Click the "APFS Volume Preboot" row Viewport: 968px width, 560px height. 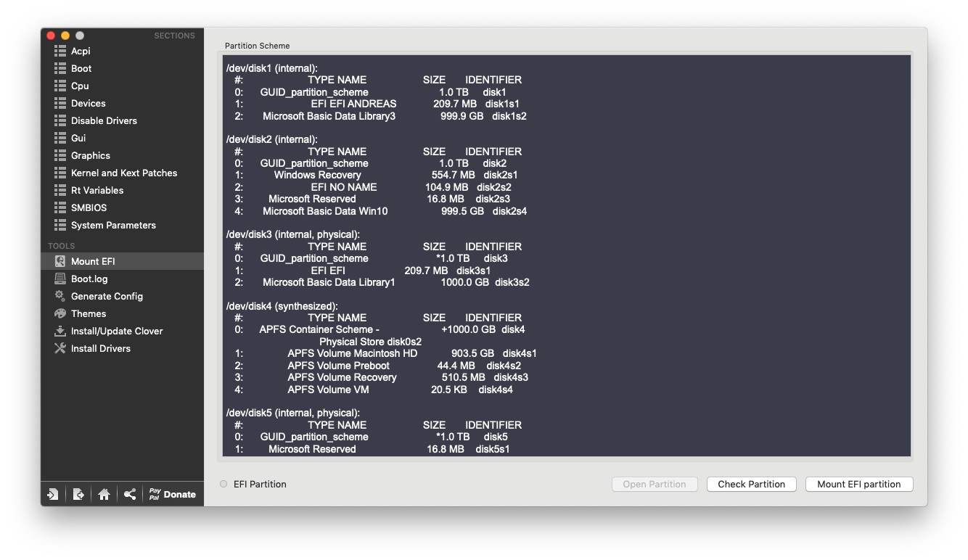coord(377,366)
